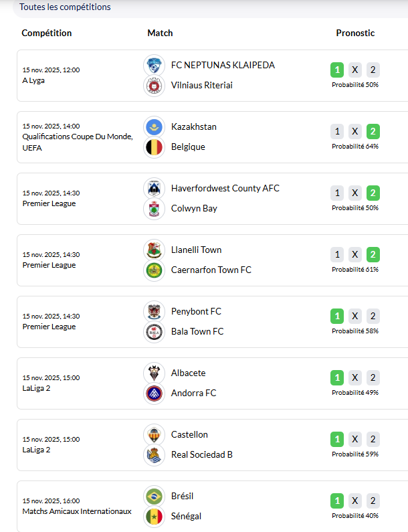408x532 pixels.
Task: Click the Haverfordwest County AFC crest
Action: click(154, 189)
